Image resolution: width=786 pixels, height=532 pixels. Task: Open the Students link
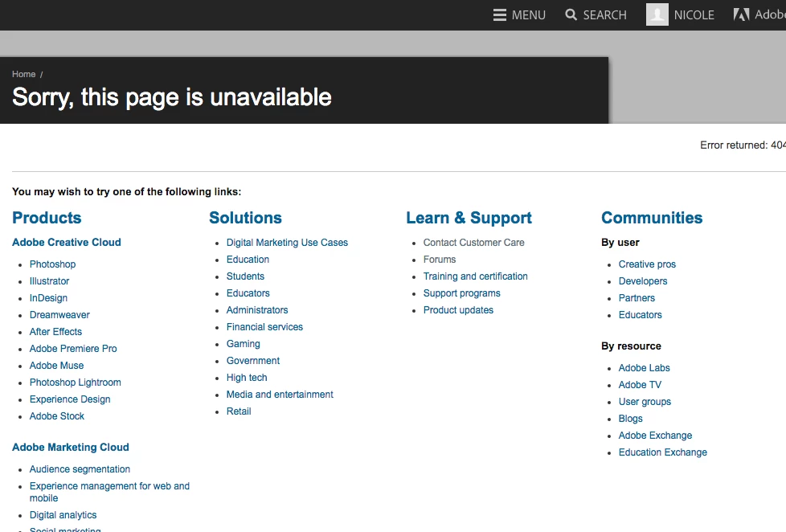point(245,276)
